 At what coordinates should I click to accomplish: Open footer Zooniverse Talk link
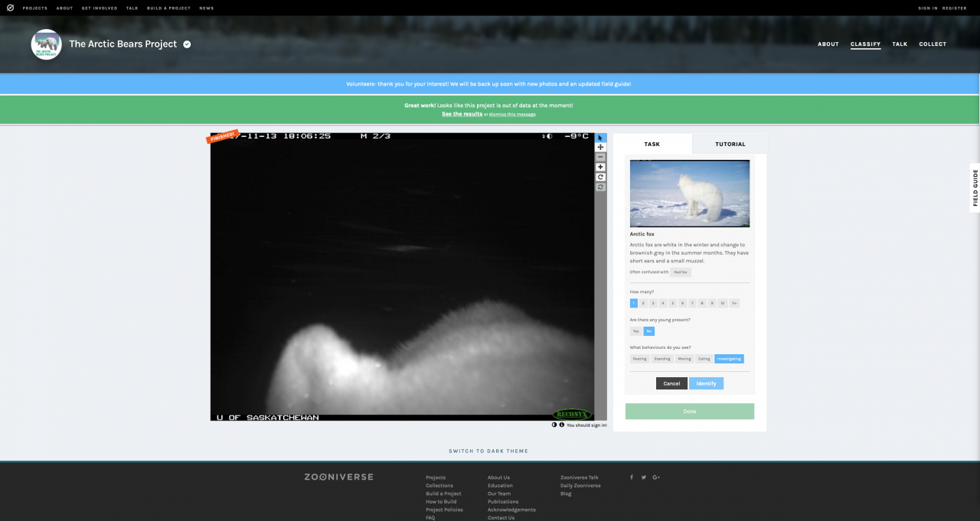click(x=580, y=477)
